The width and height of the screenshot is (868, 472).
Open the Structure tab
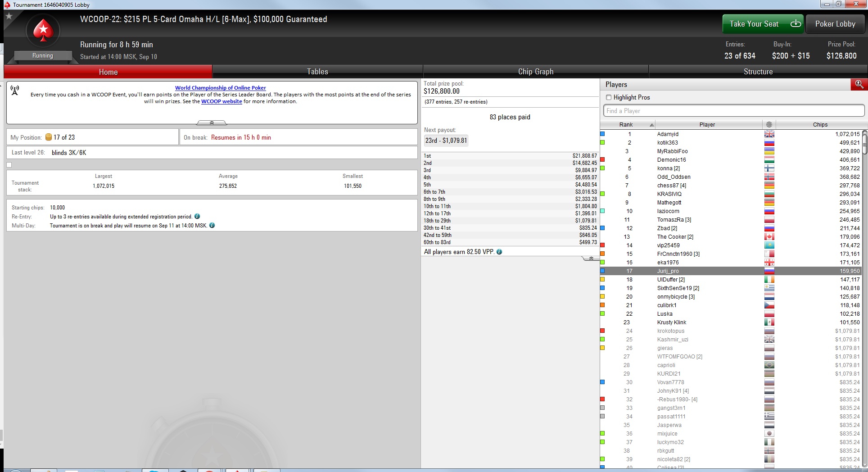click(758, 72)
